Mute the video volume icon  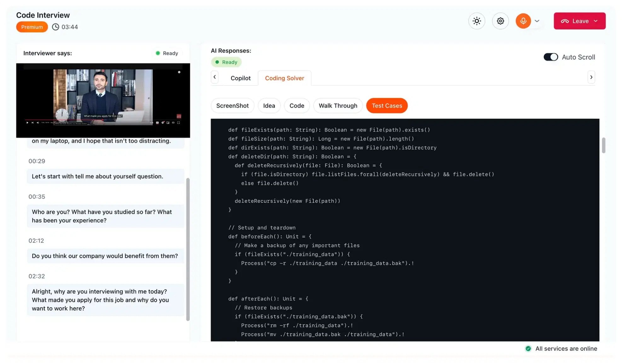tap(38, 123)
